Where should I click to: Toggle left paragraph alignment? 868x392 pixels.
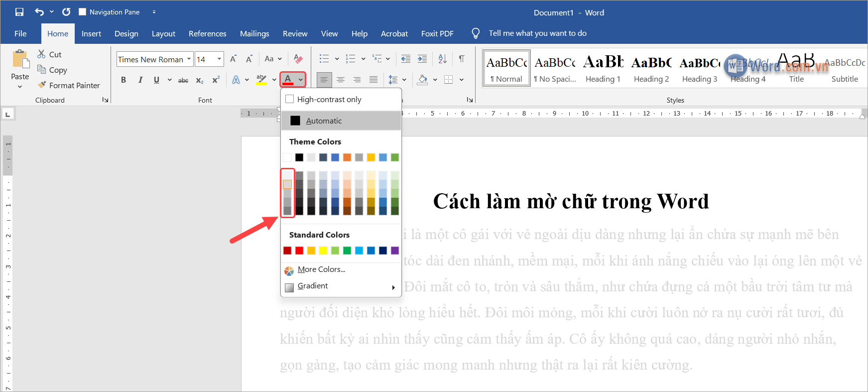324,80
